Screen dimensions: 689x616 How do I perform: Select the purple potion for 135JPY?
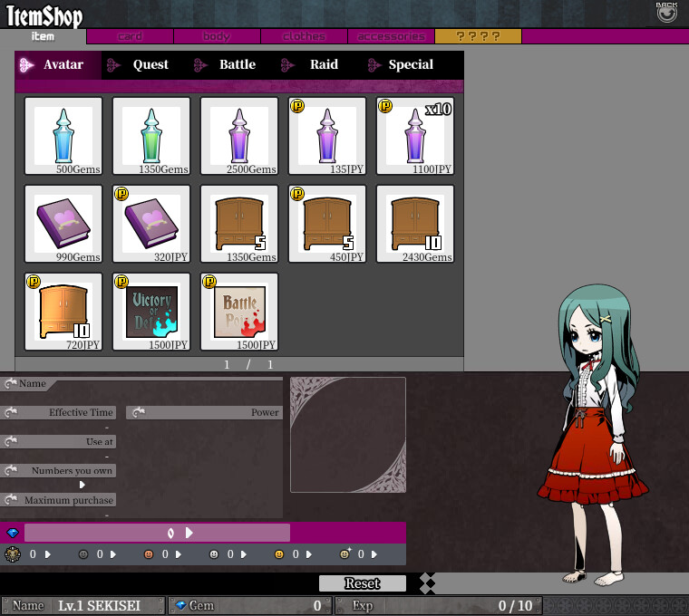[x=327, y=136]
